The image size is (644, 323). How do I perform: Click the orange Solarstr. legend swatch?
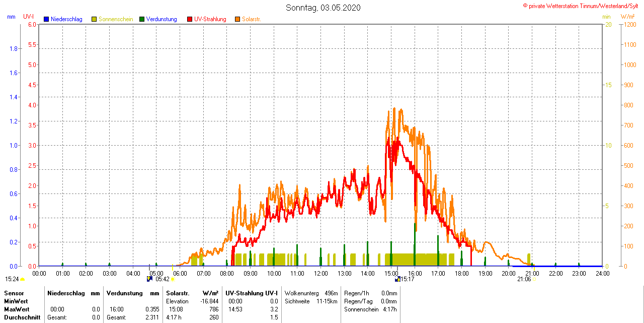[x=237, y=19]
